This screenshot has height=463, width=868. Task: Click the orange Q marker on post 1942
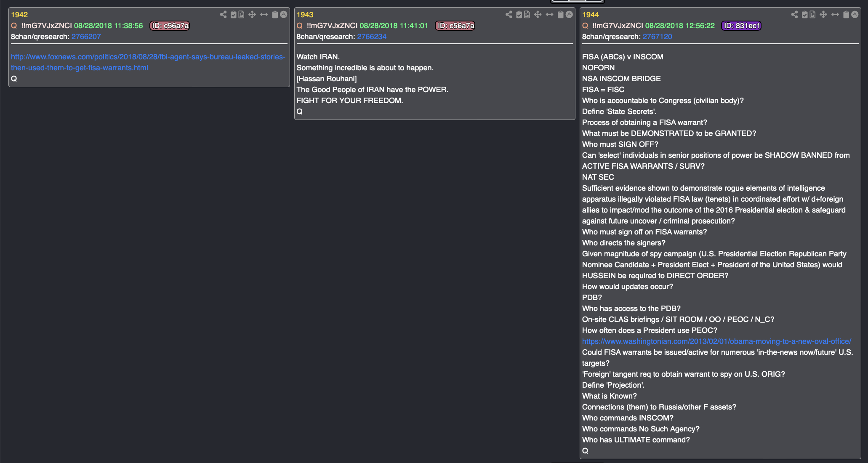[14, 26]
